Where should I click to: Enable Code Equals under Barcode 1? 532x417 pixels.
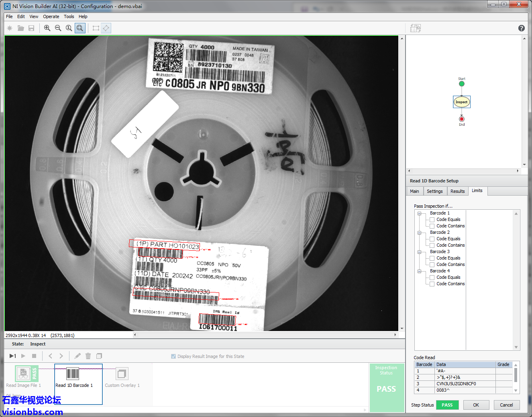[x=432, y=220]
